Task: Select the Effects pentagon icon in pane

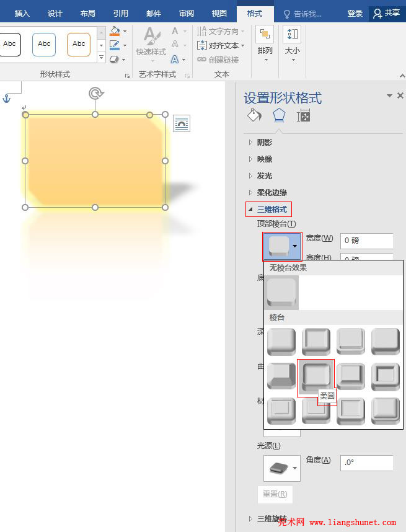Action: pos(279,115)
